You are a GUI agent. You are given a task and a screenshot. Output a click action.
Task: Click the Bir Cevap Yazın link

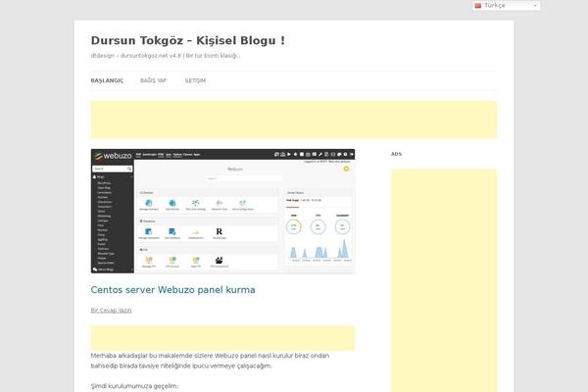(x=111, y=311)
